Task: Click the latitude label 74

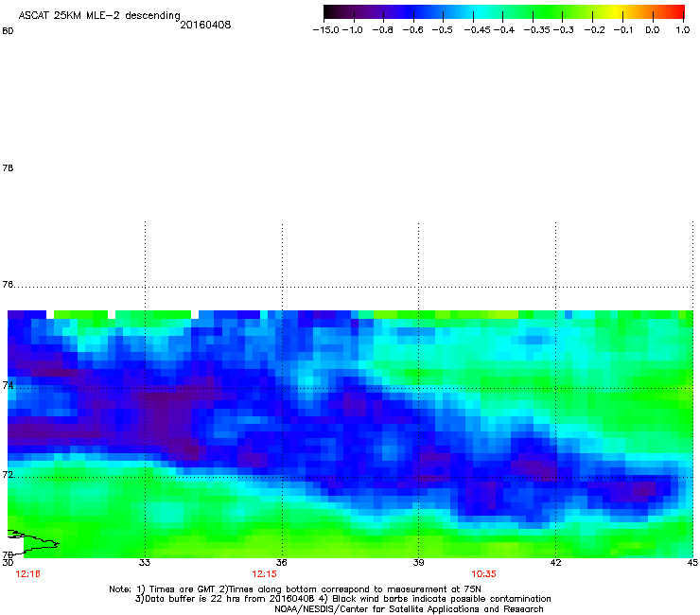Action: coord(8,385)
